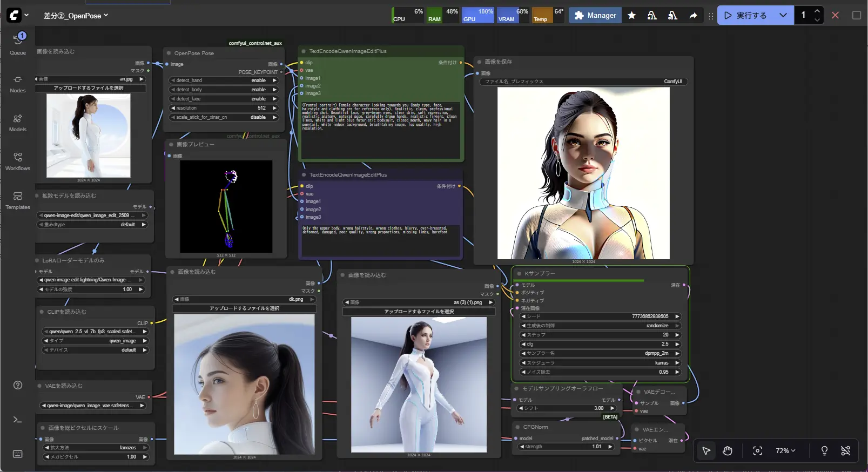Select the hand pan tool
Image resolution: width=868 pixels, height=472 pixels.
[728, 451]
